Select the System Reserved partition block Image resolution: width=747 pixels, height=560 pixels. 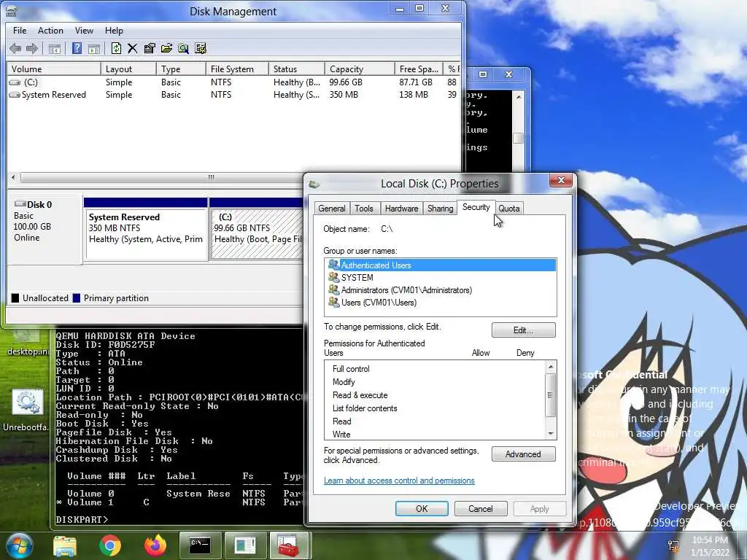146,233
